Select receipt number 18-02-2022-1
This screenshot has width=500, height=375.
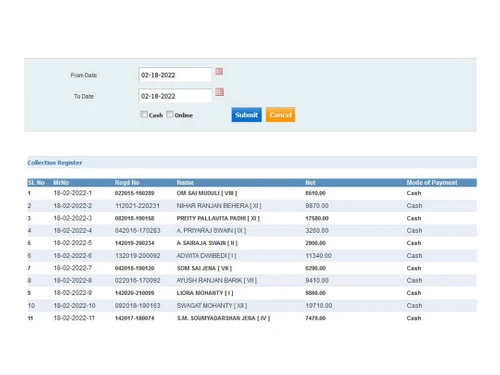(x=73, y=193)
